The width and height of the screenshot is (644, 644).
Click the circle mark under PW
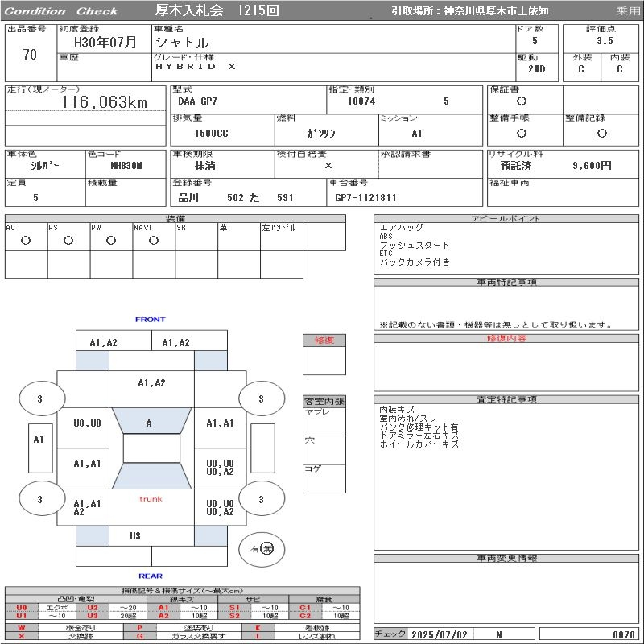point(111,240)
